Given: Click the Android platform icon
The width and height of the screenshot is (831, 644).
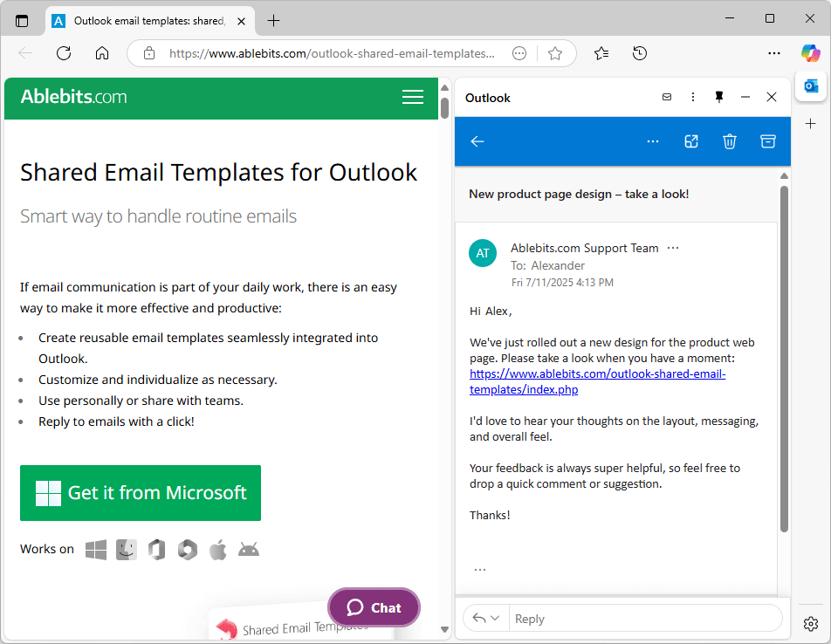Looking at the screenshot, I should point(249,550).
